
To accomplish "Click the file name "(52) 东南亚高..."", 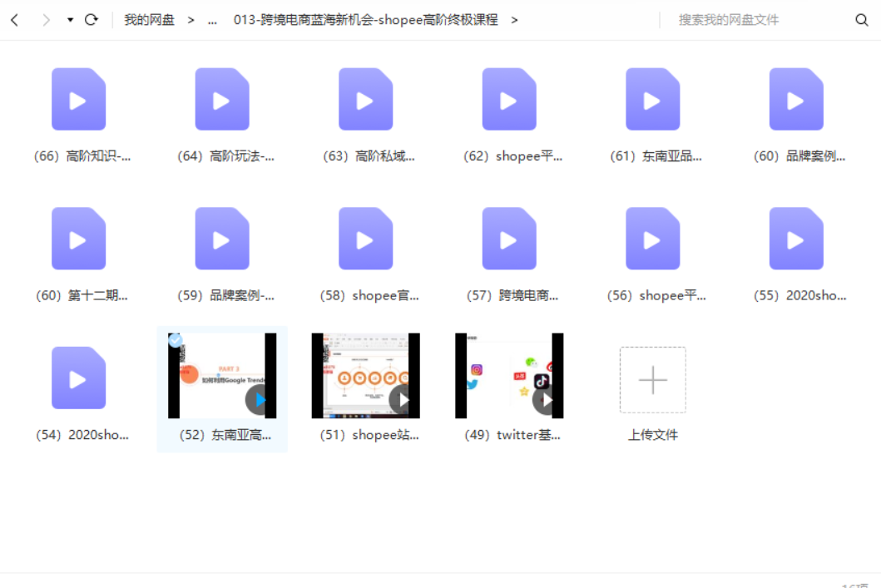I will 225,435.
